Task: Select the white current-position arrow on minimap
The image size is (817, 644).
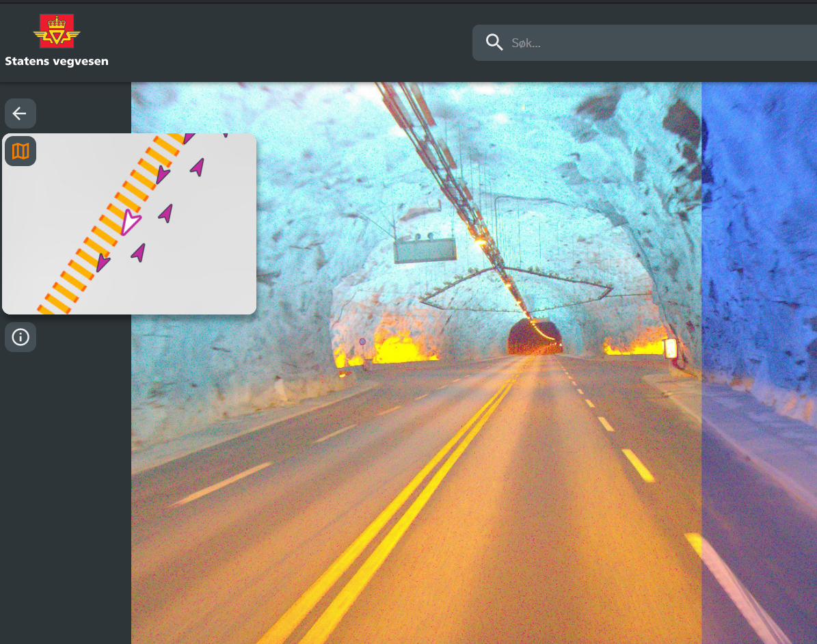Action: coord(129,222)
